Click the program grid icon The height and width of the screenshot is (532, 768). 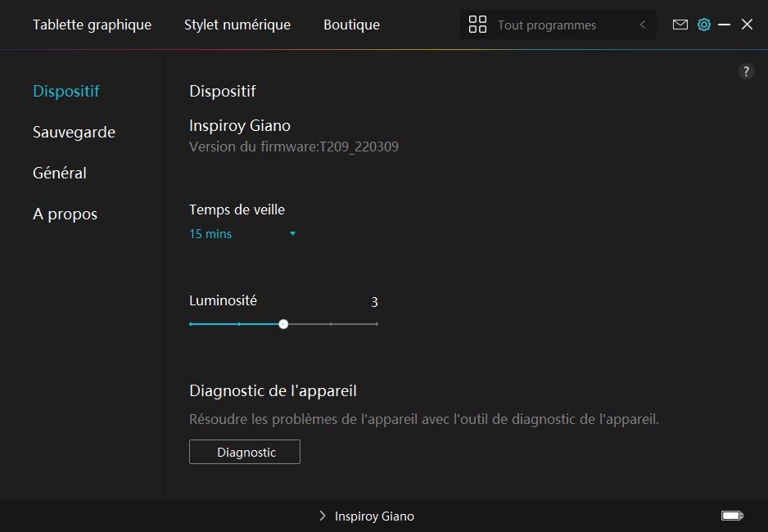pyautogui.click(x=477, y=25)
